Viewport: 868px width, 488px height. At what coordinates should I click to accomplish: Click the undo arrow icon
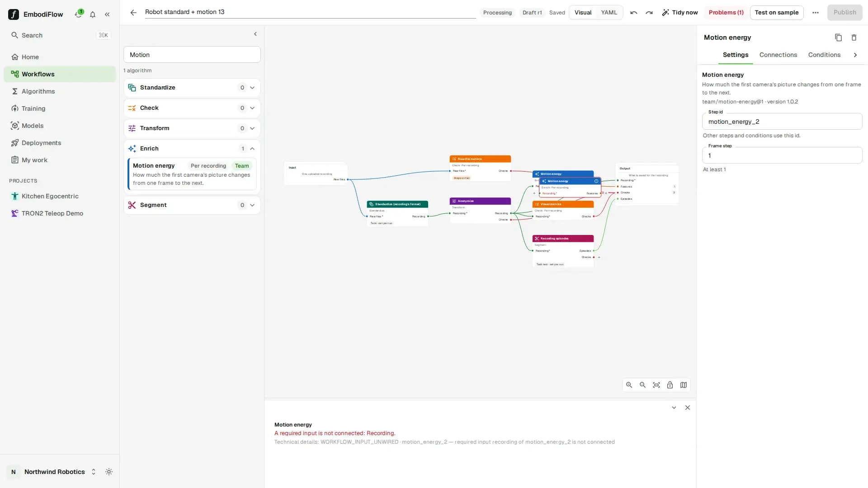click(634, 13)
